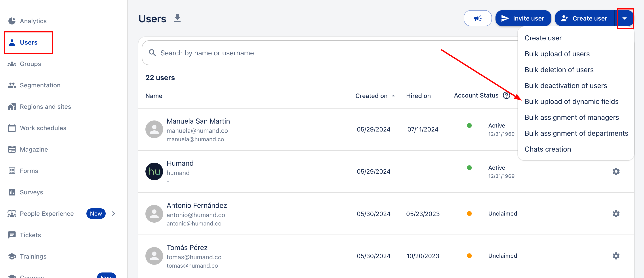Image resolution: width=644 pixels, height=278 pixels.
Task: Toggle the Create user dropdown arrow
Action: pos(624,19)
